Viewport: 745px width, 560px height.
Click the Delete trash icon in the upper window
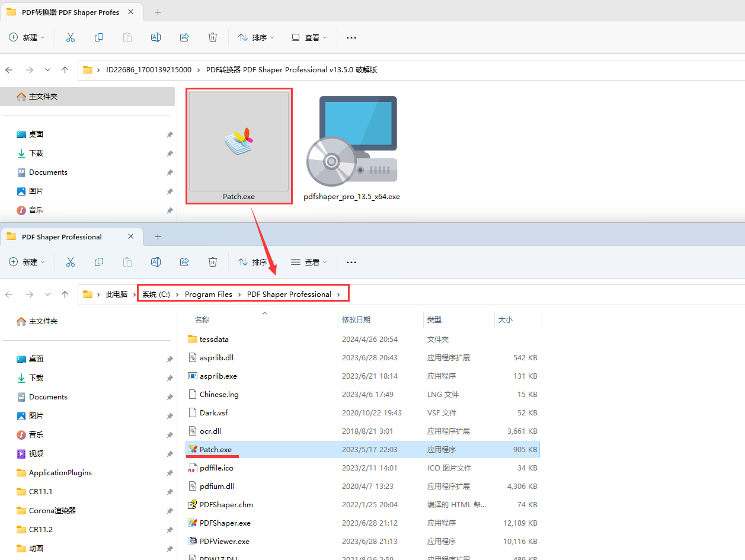tap(213, 37)
